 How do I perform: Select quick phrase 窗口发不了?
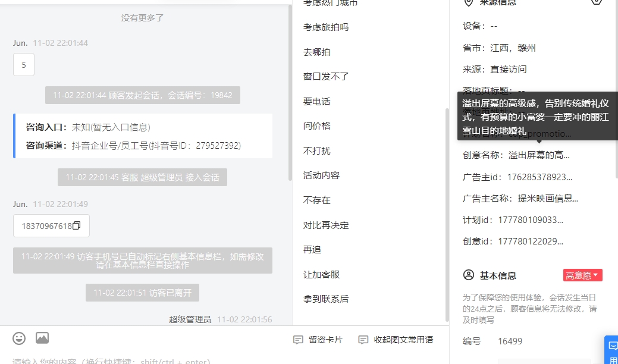point(325,76)
